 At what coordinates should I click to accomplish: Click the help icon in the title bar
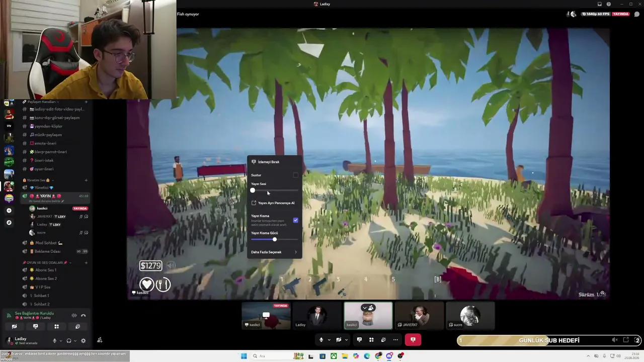point(608,4)
